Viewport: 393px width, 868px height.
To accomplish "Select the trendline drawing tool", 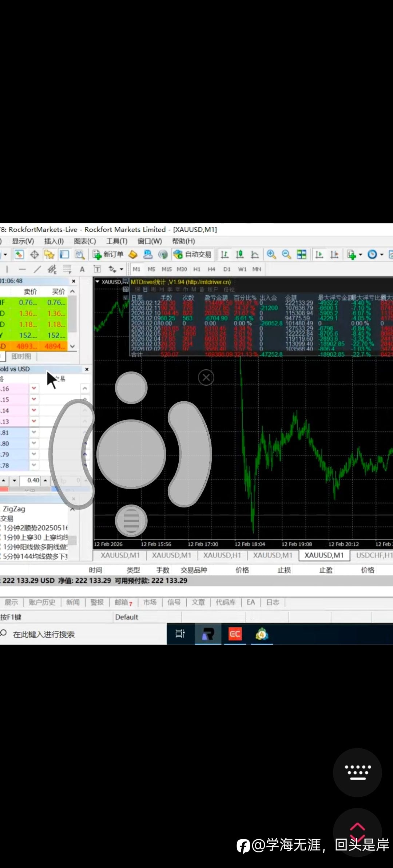I will [x=37, y=269].
